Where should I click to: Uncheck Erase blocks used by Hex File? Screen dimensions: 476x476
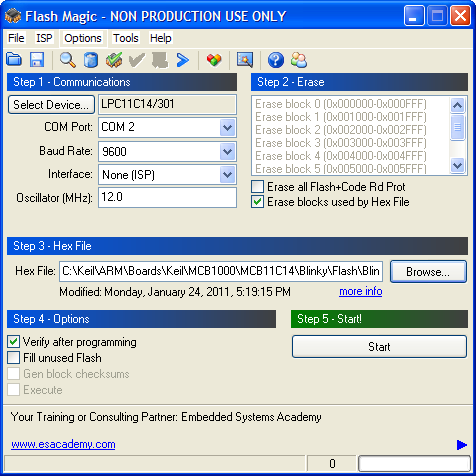257,202
